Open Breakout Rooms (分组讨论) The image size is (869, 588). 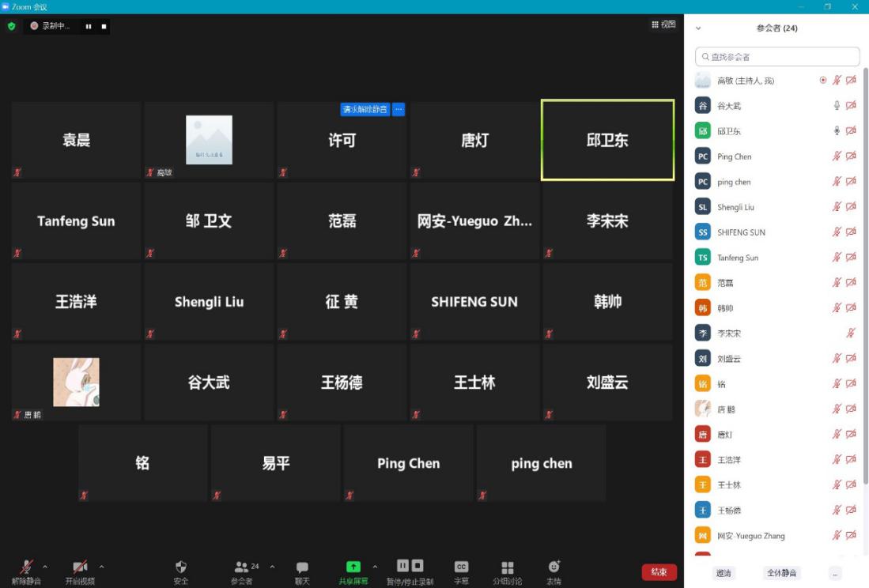click(x=508, y=567)
